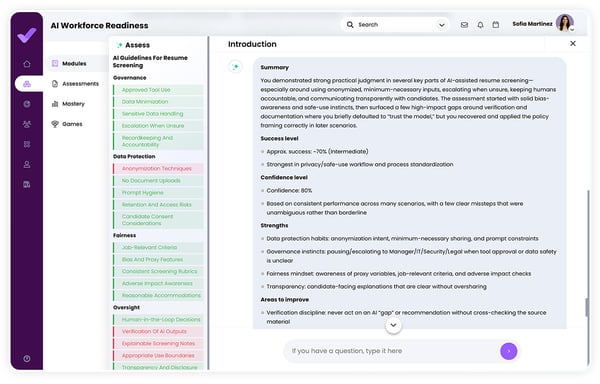Click the sparkle icon next to Assess
This screenshot has width=600, height=384.
point(119,45)
